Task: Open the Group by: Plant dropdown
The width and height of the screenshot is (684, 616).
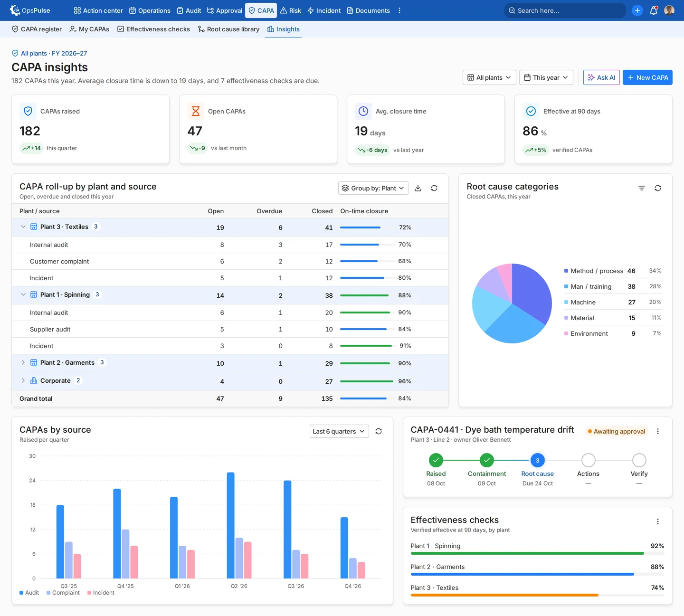Action: coord(373,188)
